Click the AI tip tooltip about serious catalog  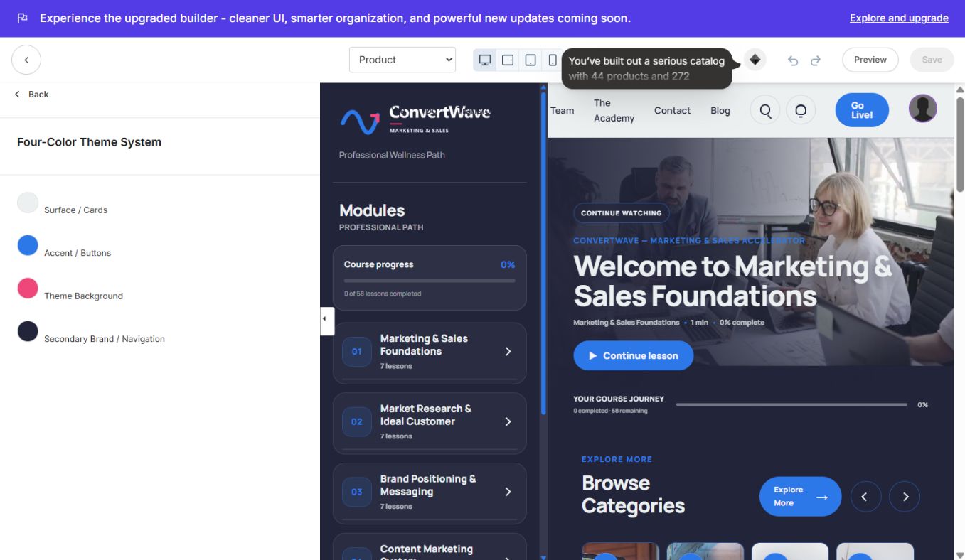(x=646, y=68)
